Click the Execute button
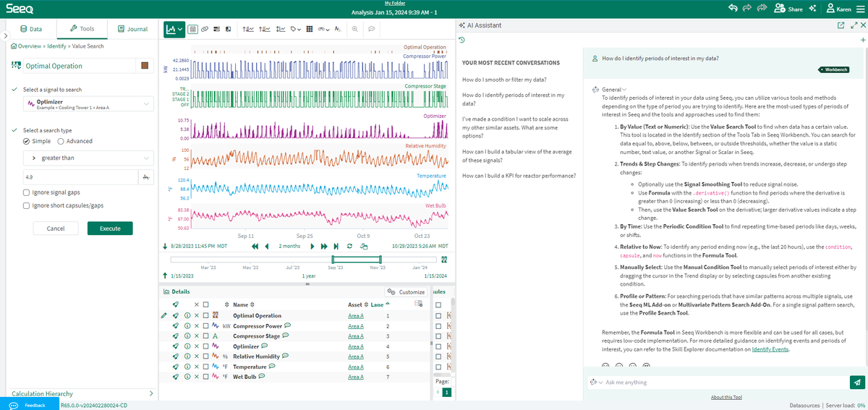The height and width of the screenshot is (410, 868). coord(110,229)
